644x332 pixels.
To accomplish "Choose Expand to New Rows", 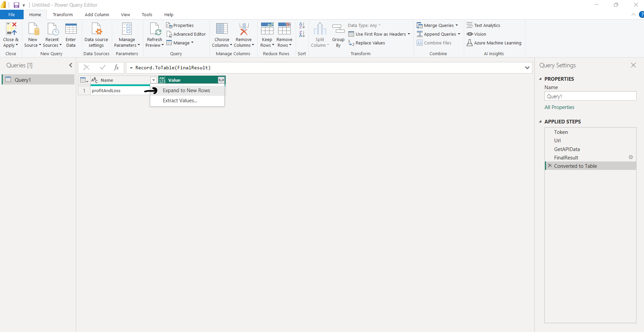I will point(187,90).
